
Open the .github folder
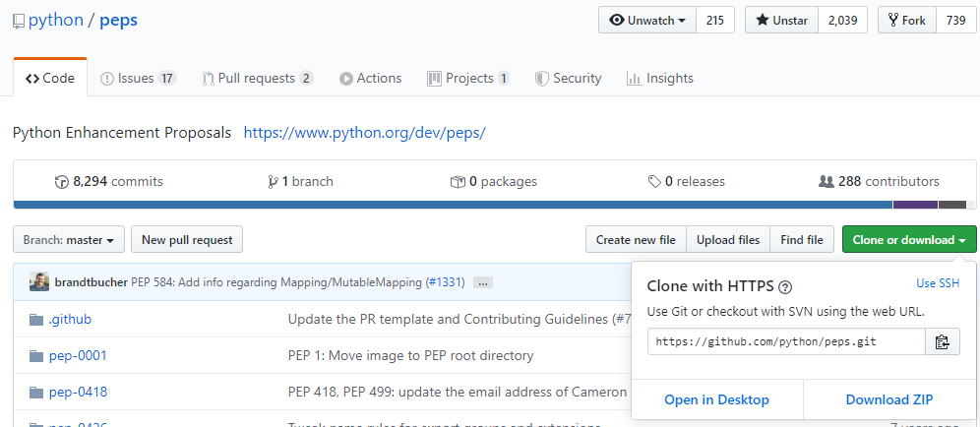tap(70, 319)
